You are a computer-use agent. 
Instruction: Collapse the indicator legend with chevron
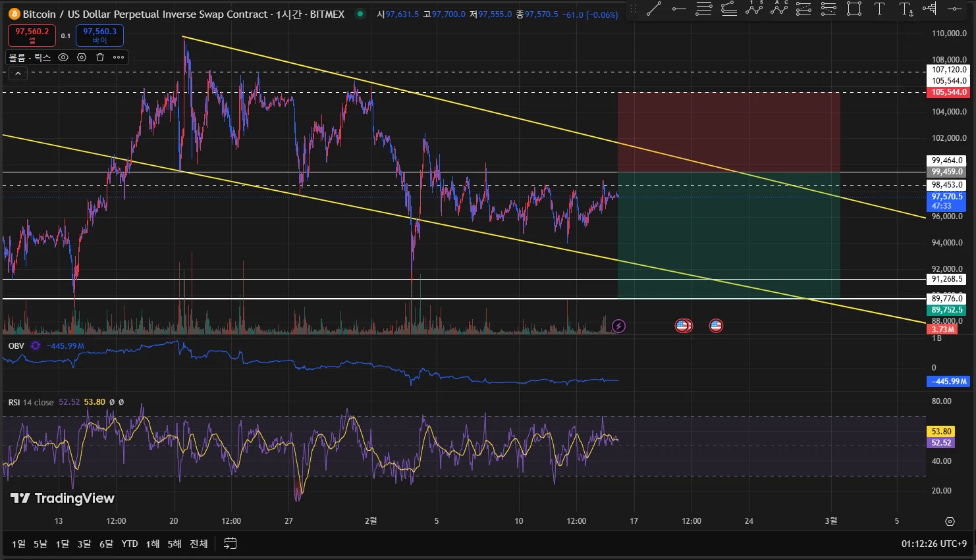(18, 74)
